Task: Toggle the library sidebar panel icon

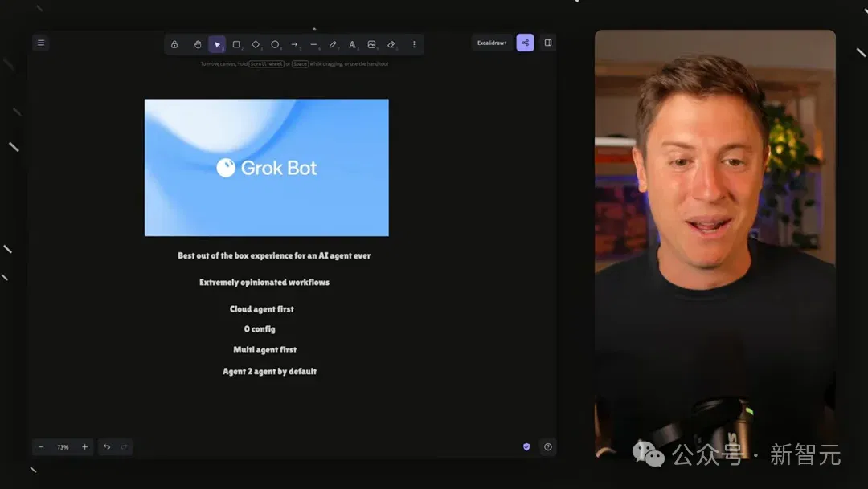Action: [x=548, y=43]
